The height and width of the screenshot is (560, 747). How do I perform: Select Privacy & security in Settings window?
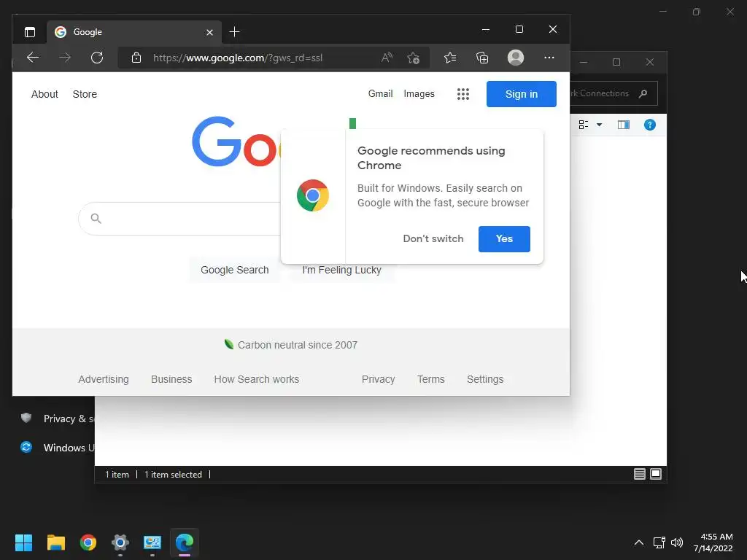[57, 419]
